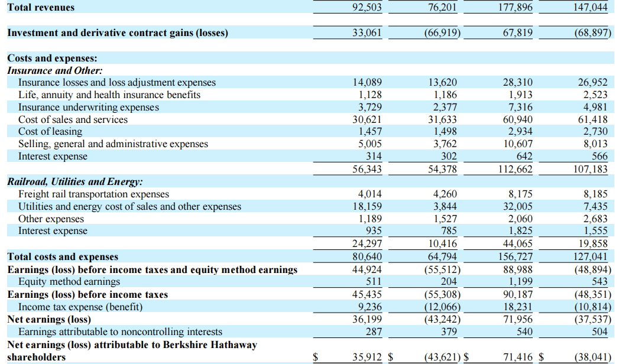Select Investment and derivative contract gains label
This screenshot has height=364, width=622.
(x=118, y=33)
